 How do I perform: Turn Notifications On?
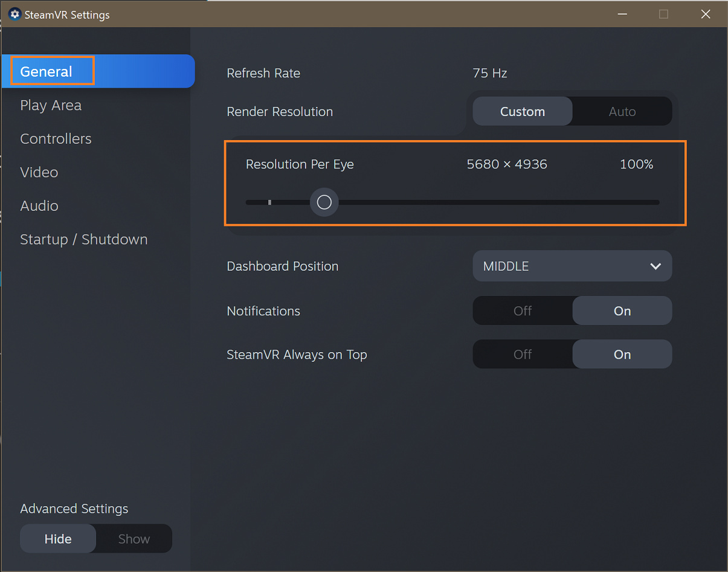pos(622,310)
